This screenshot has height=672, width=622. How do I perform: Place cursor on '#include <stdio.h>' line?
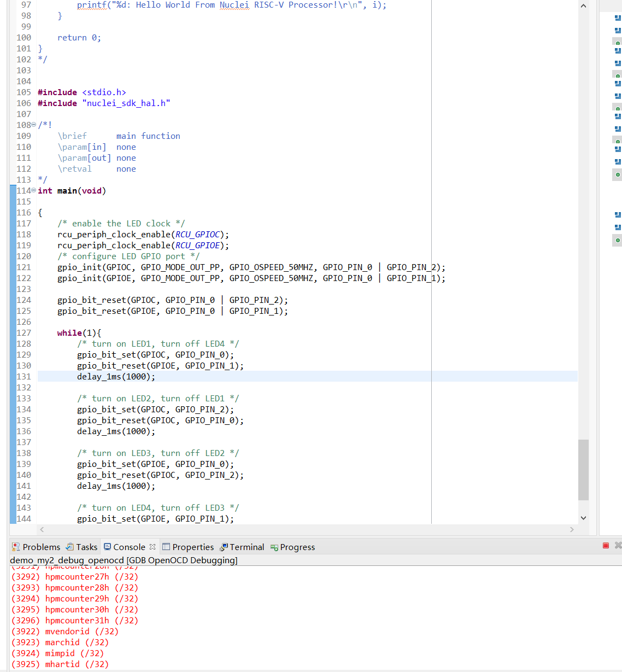(82, 92)
